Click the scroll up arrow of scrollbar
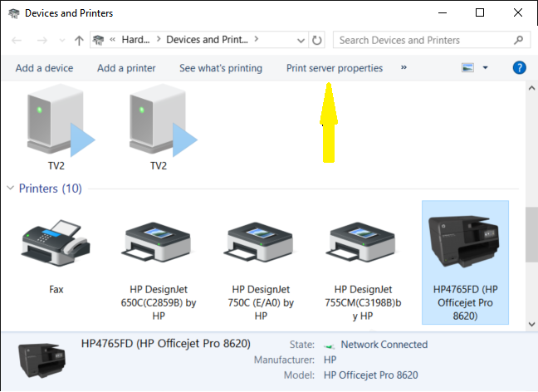Screen dimensions: 538x392 (x=531, y=88)
